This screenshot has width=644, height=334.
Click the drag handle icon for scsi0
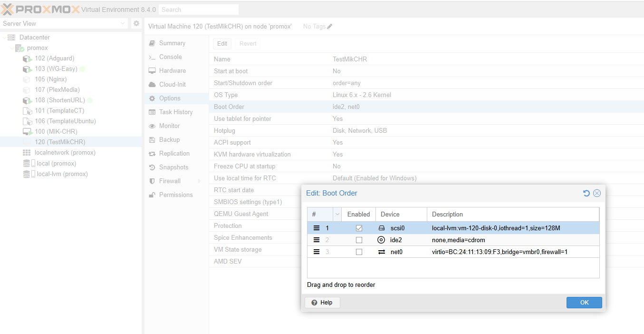pos(317,228)
